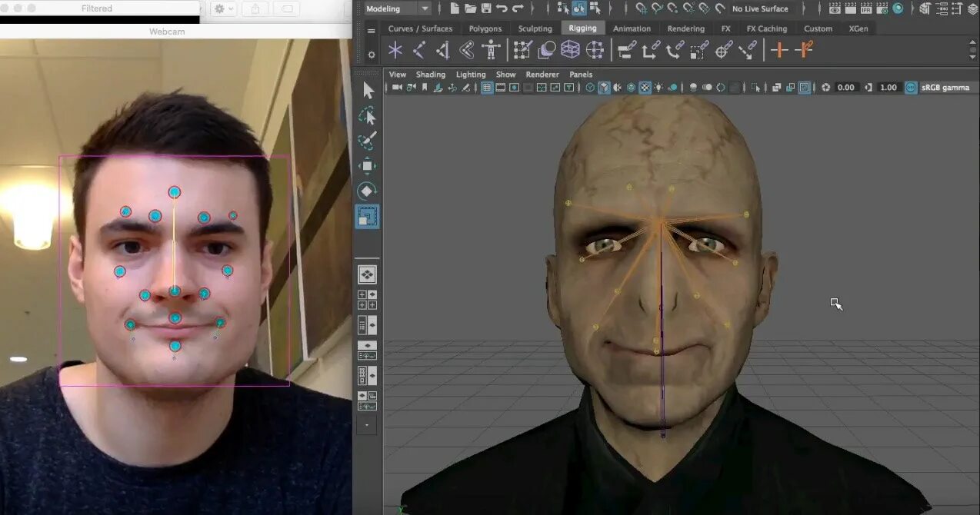Expand layout options arrow below toolbox
This screenshot has height=515, width=980.
tap(367, 424)
